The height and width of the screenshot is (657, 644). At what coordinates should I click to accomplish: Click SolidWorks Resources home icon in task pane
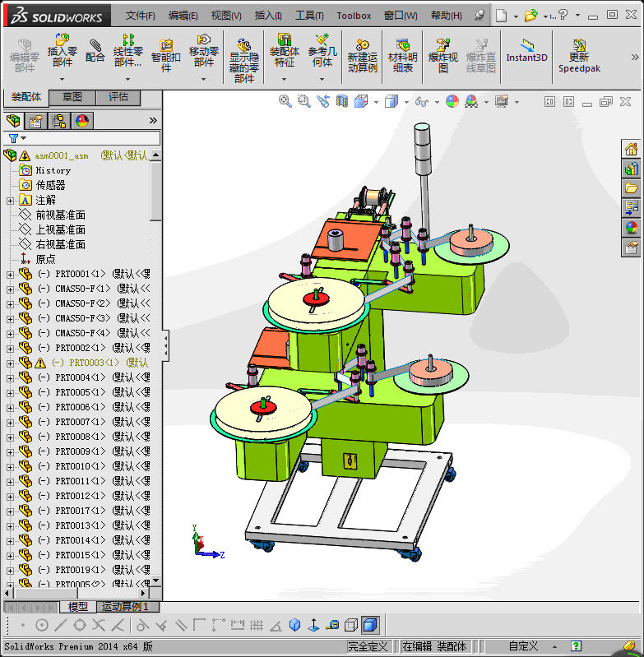631,149
